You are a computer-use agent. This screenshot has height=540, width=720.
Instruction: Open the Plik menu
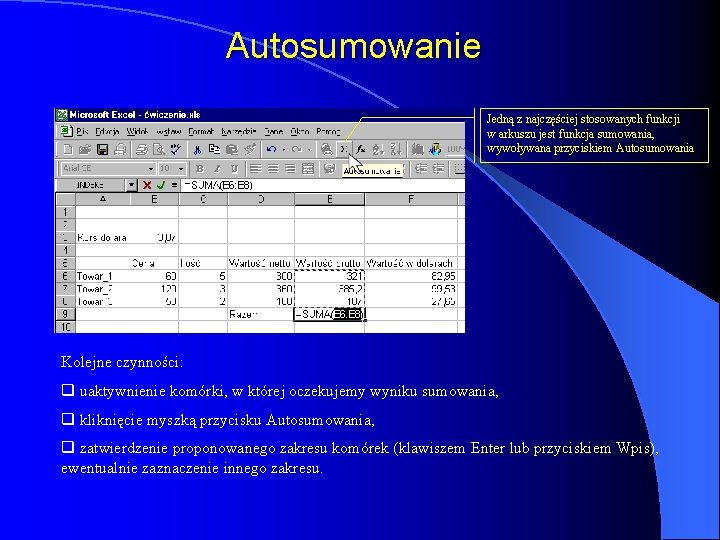[x=82, y=132]
